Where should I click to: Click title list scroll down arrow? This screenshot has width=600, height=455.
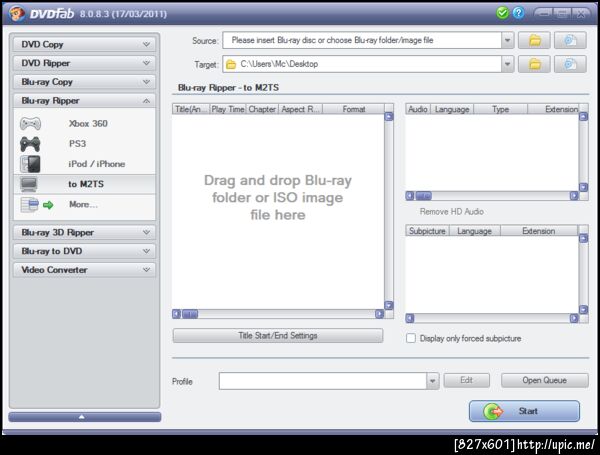(389, 305)
